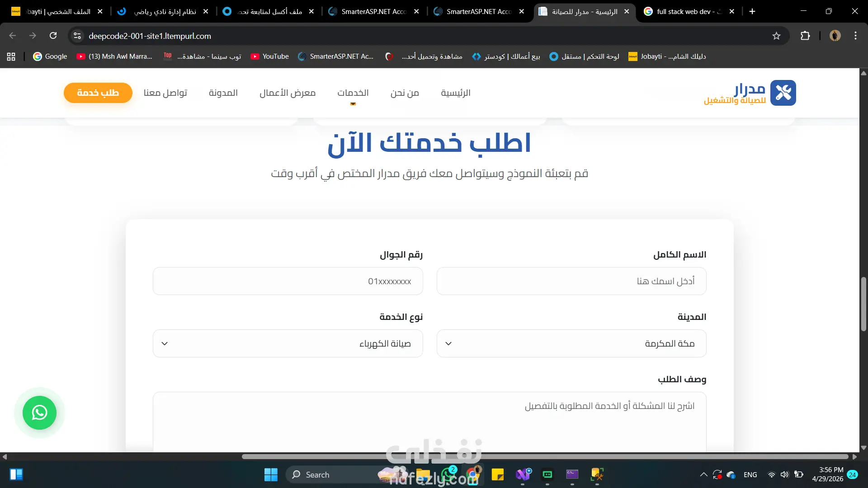Go to الرئيسية home page
The width and height of the screenshot is (868, 488).
click(456, 93)
